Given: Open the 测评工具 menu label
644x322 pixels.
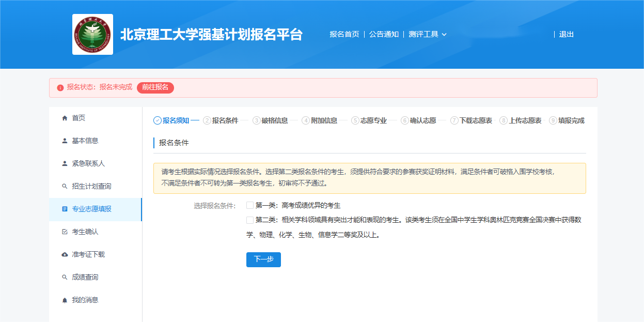Looking at the screenshot, I should 423,34.
